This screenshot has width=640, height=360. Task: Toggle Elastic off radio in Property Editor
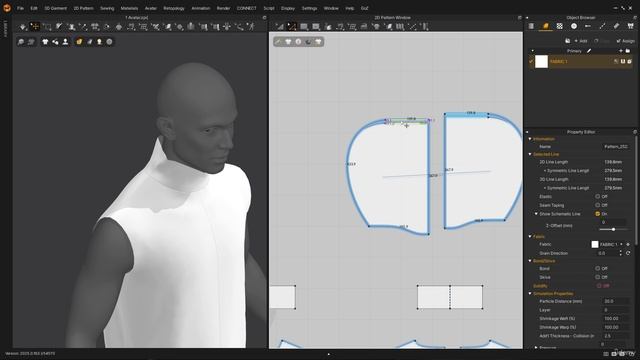click(598, 196)
